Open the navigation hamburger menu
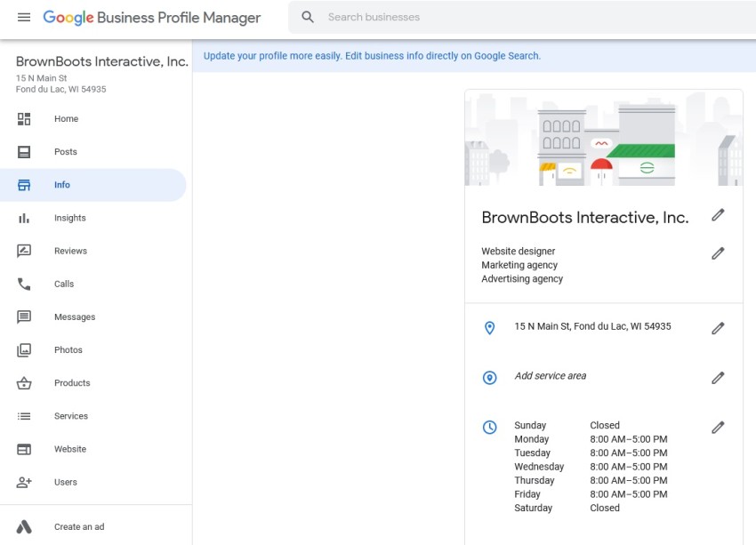Image resolution: width=756 pixels, height=545 pixels. point(24,17)
